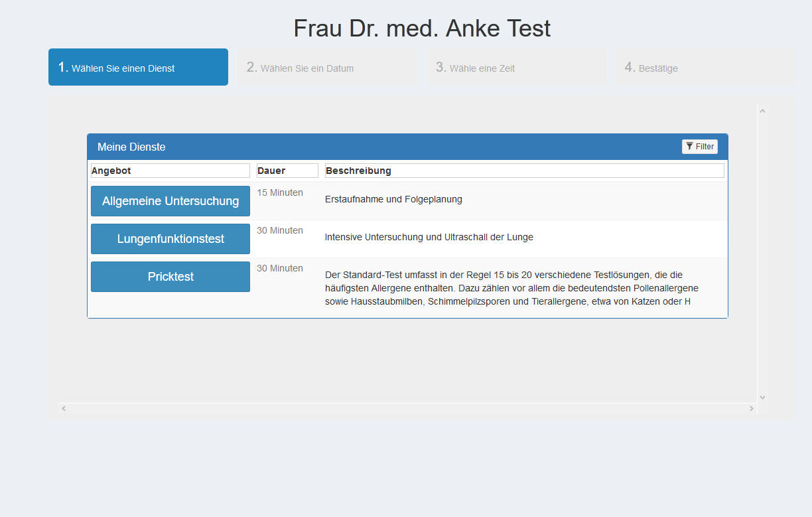Screen dimensions: 812x517
Task: Click the horizontal scrollbar left arrow
Action: 64,408
